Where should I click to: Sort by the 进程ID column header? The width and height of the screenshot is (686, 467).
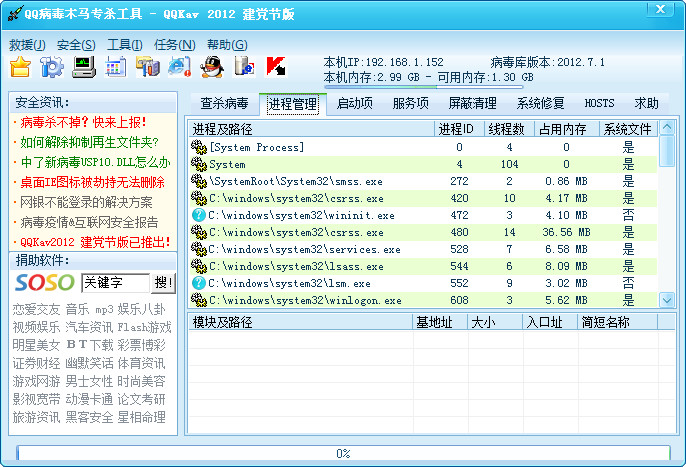coord(459,129)
